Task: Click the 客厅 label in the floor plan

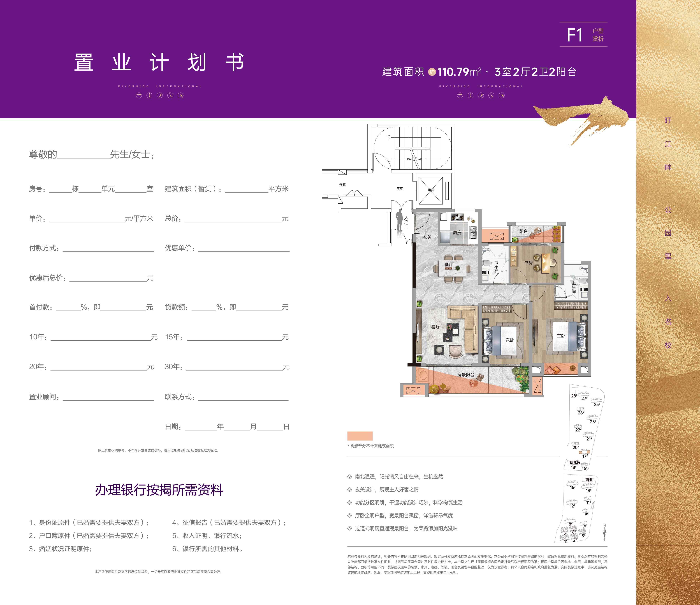Action: pos(435,327)
